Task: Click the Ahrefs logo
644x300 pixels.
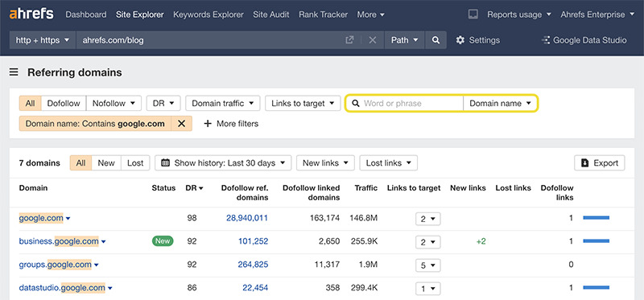Action: 31,14
